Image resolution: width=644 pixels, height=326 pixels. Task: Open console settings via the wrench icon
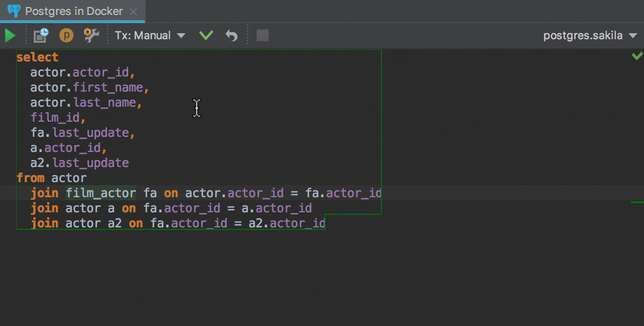[x=91, y=36]
